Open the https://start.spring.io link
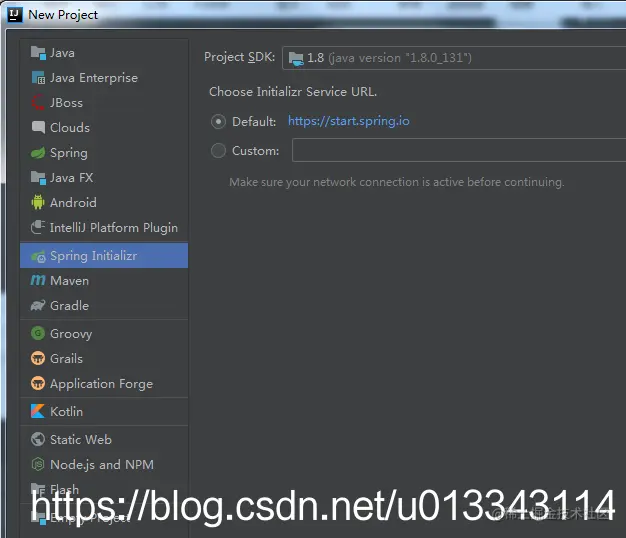This screenshot has width=626, height=538. point(349,121)
